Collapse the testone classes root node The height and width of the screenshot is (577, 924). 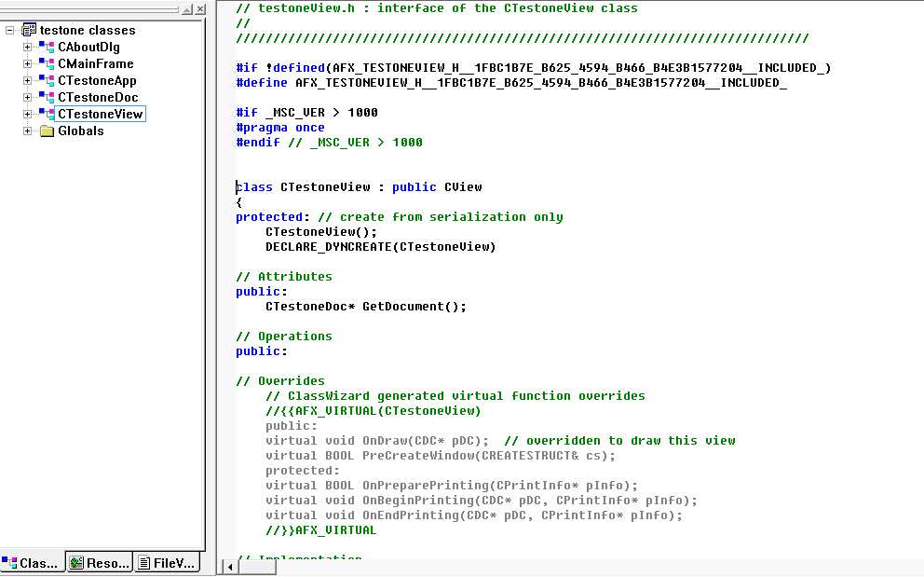tap(10, 30)
